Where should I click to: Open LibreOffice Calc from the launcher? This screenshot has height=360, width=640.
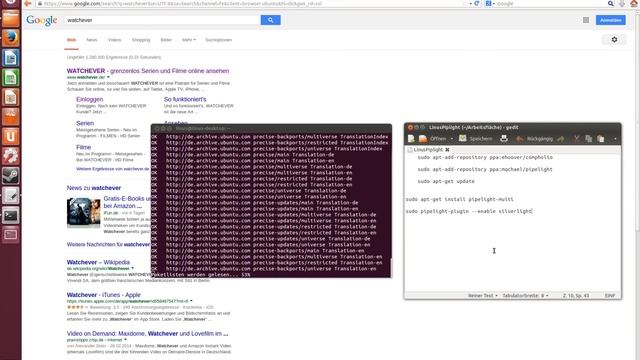[x=11, y=78]
